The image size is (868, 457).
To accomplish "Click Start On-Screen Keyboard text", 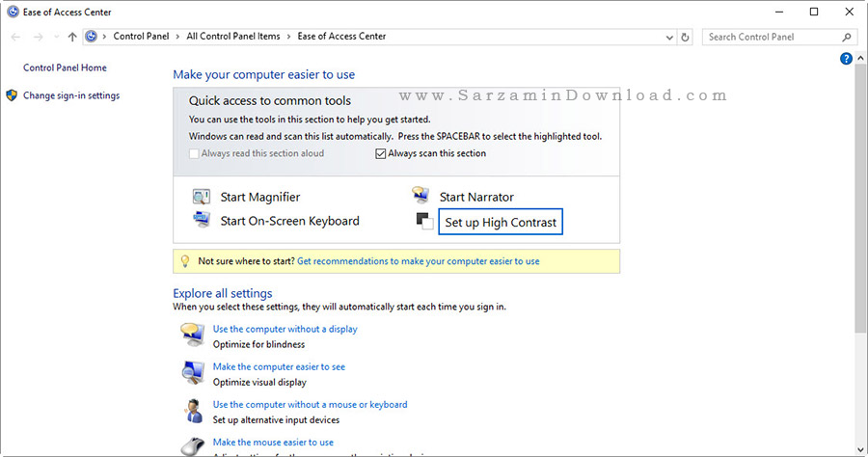I will click(x=289, y=221).
